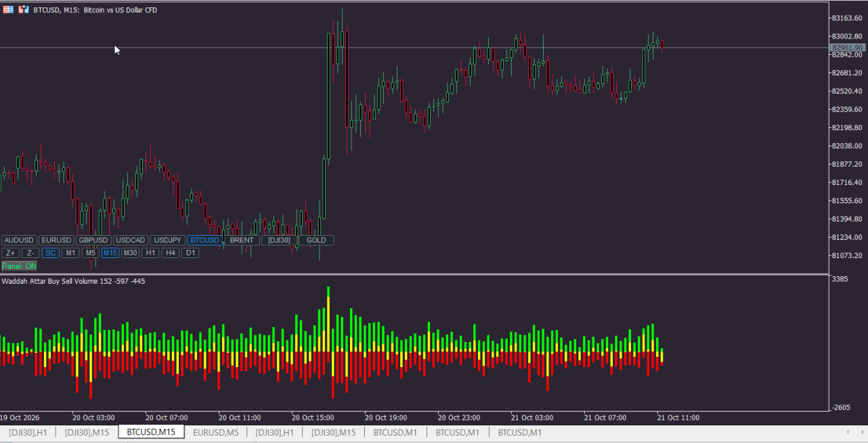
Task: Activate the BTCUSD,M15 chart tab
Action: (151, 432)
